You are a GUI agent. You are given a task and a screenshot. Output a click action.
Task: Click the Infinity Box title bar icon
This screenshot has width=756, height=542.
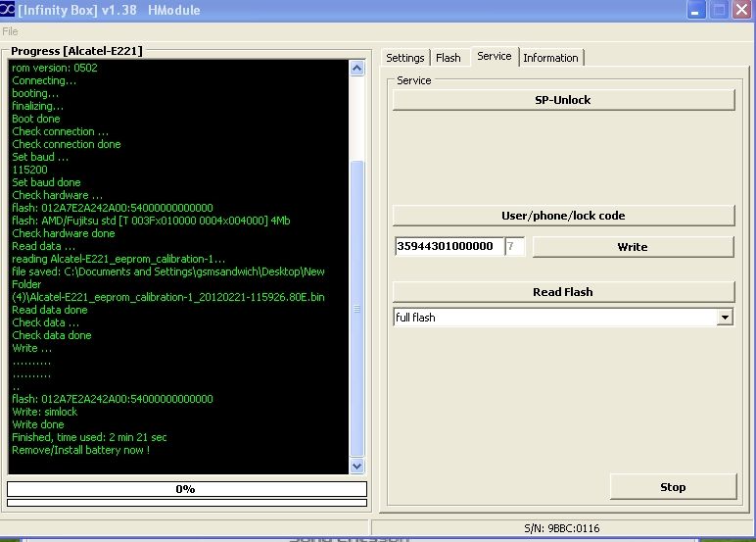tap(9, 11)
